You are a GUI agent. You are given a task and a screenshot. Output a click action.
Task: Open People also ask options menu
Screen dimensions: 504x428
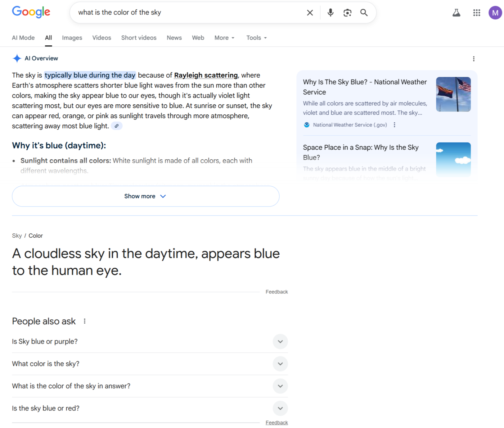click(85, 321)
